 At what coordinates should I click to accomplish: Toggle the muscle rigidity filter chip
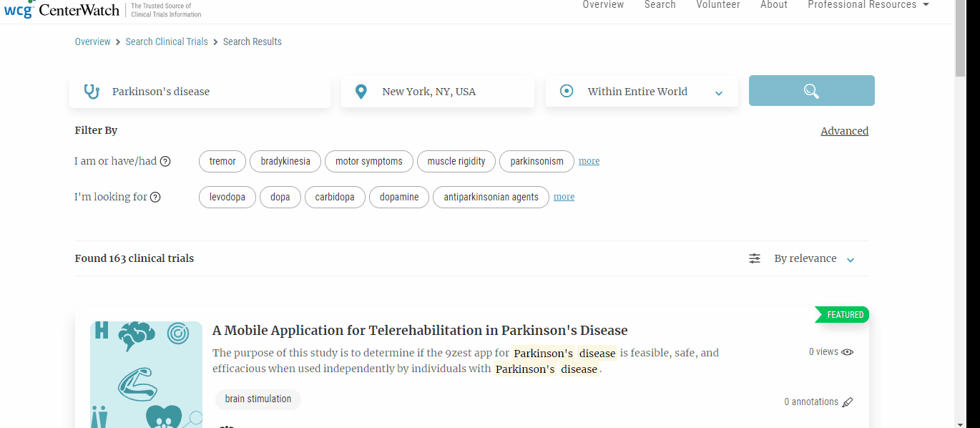(x=456, y=161)
